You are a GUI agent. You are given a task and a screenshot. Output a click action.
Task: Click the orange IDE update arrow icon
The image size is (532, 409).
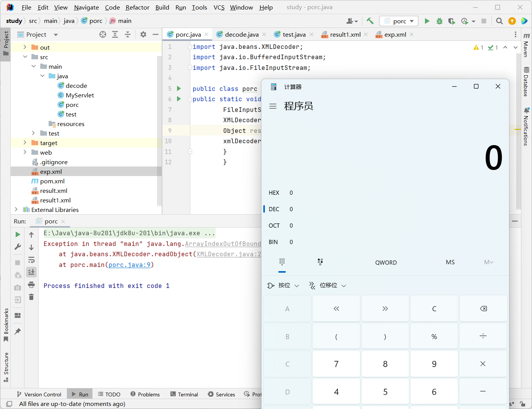point(512,21)
